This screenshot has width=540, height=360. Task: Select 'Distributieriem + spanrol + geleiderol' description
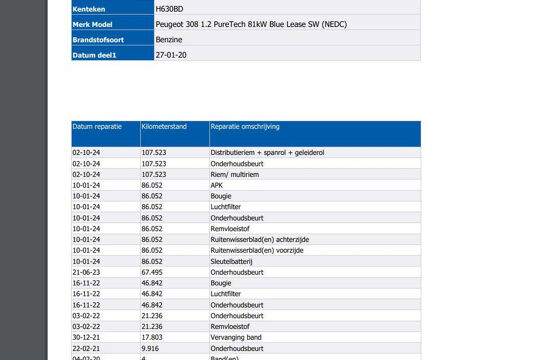click(267, 153)
